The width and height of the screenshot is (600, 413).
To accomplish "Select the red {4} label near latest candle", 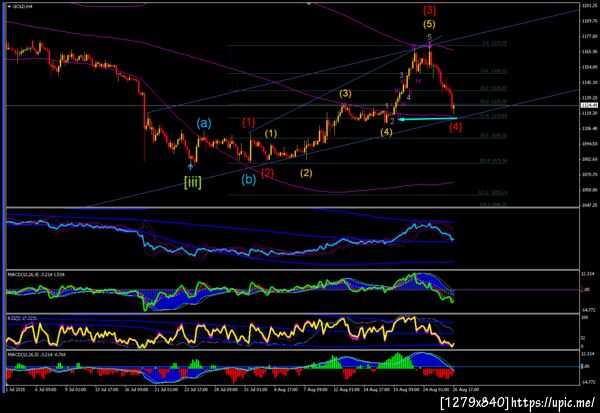I will 455,127.
